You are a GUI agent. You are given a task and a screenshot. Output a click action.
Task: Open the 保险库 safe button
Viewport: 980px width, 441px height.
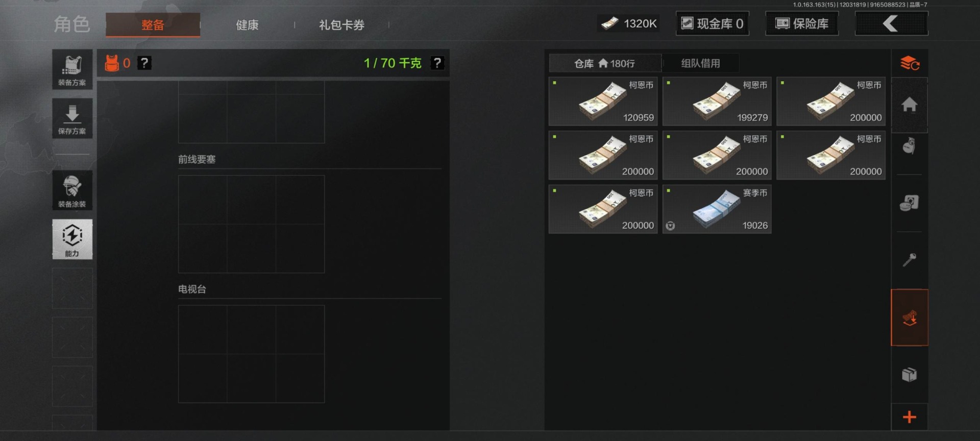tap(802, 23)
